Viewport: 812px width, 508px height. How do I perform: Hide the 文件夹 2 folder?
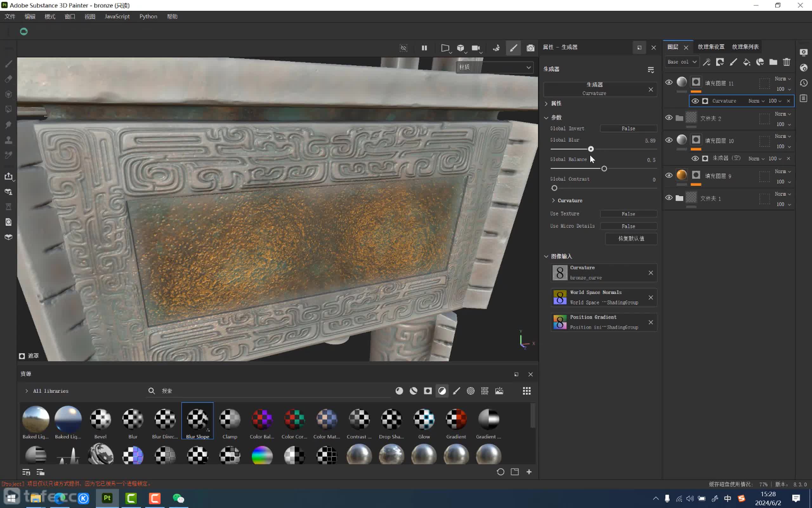669,117
